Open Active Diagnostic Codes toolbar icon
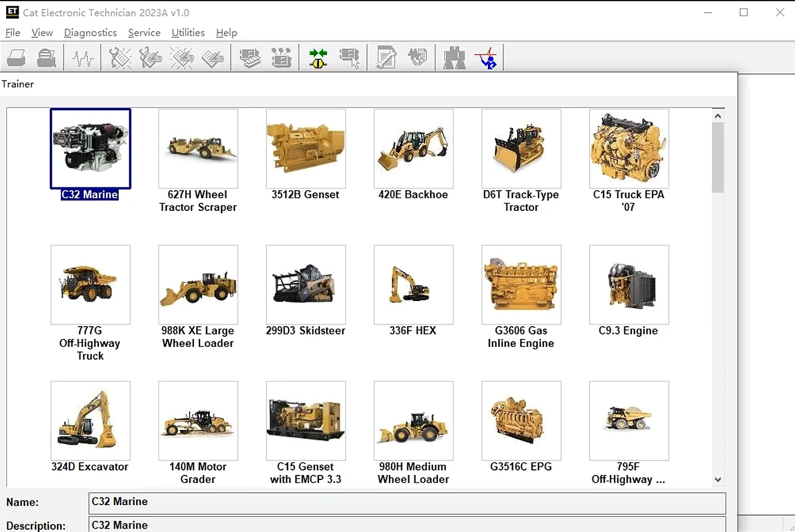This screenshot has width=795, height=532. (120, 58)
